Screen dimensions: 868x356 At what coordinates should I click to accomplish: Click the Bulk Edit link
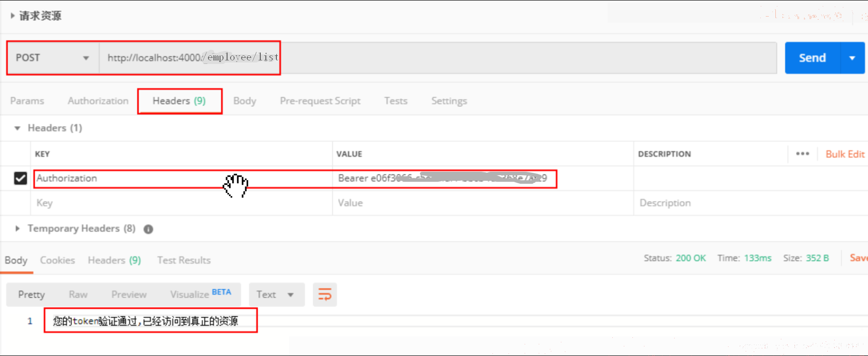pyautogui.click(x=845, y=154)
